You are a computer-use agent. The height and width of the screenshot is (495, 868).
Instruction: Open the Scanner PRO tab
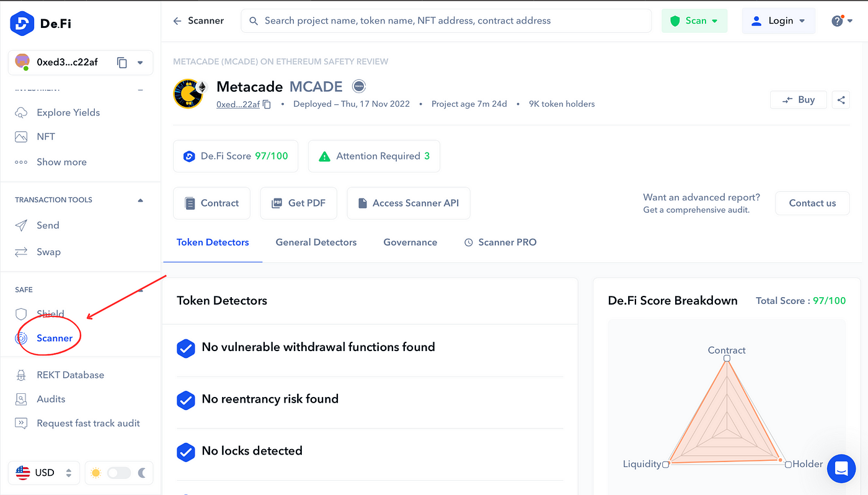(500, 243)
